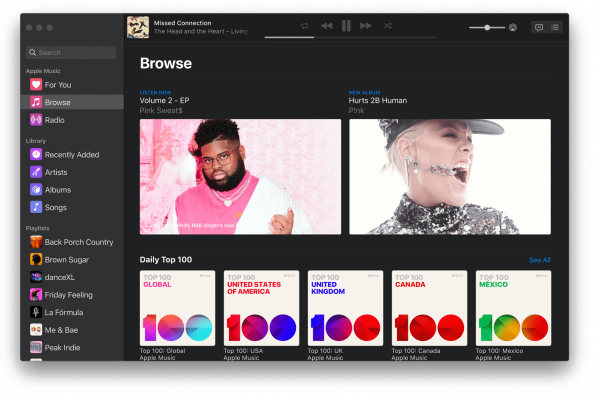Open danceXL playlist icon
The width and height of the screenshot is (600, 398).
click(36, 277)
